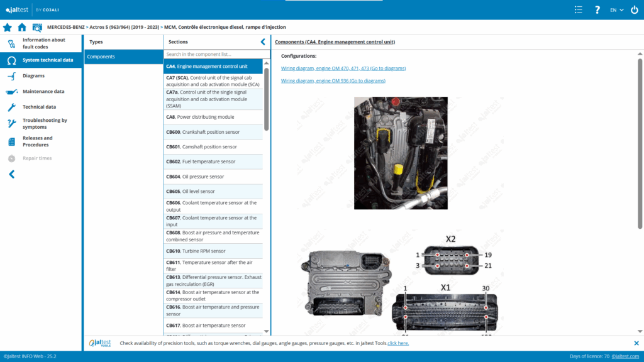
Task: Open Troubleshooting by symptoms
Action: tap(45, 123)
